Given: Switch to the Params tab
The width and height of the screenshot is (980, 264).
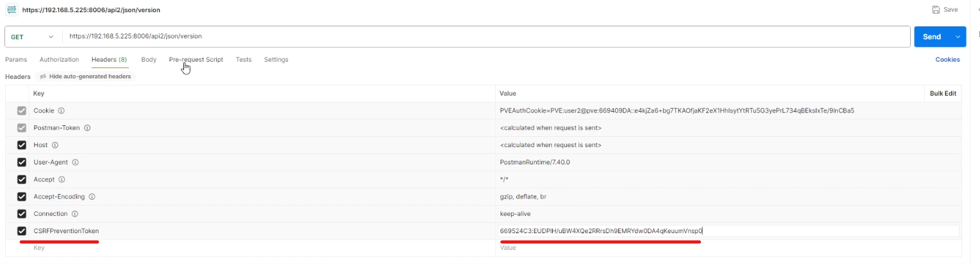Looking at the screenshot, I should coord(16,60).
